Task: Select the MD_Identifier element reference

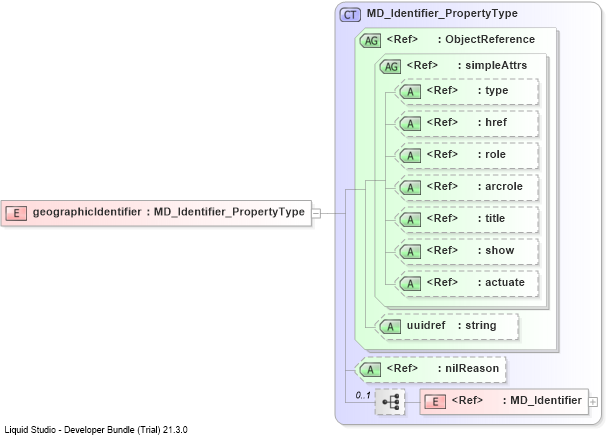Action: [504, 402]
